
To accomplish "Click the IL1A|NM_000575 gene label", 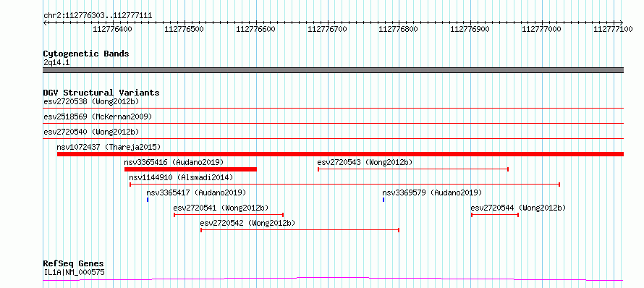I will coord(74,272).
